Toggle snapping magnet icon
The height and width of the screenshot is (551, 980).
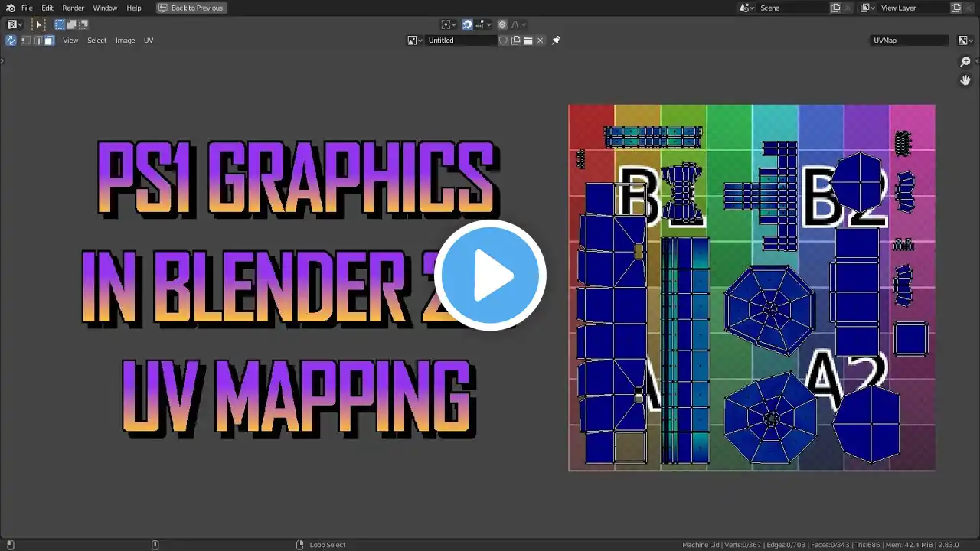(467, 24)
